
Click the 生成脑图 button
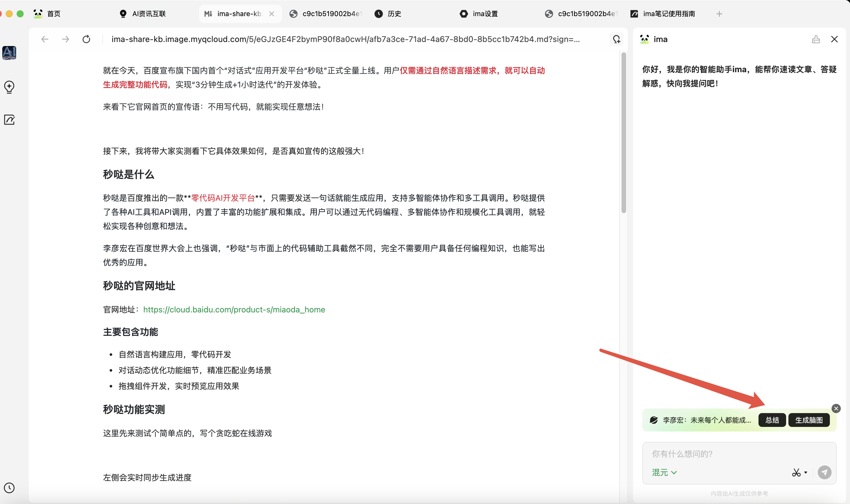809,420
